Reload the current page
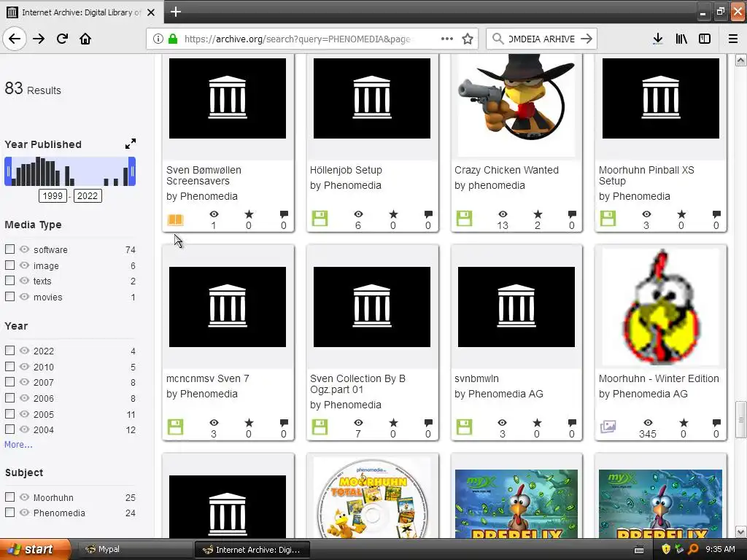The height and width of the screenshot is (560, 747). 62,39
